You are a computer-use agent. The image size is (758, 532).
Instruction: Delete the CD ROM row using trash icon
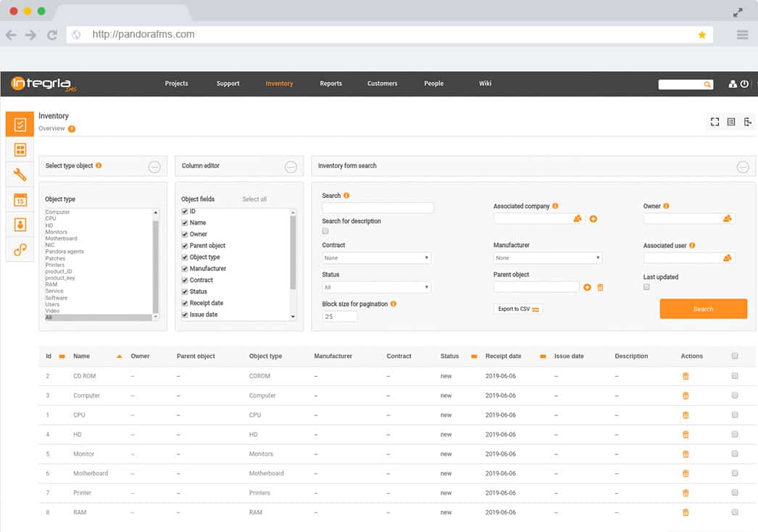pyautogui.click(x=686, y=375)
